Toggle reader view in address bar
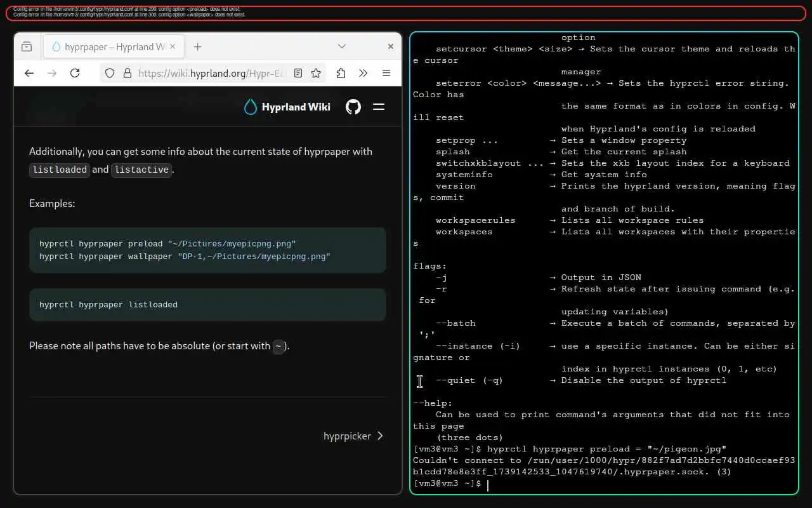Viewport: 812px width, 508px height. coord(298,73)
